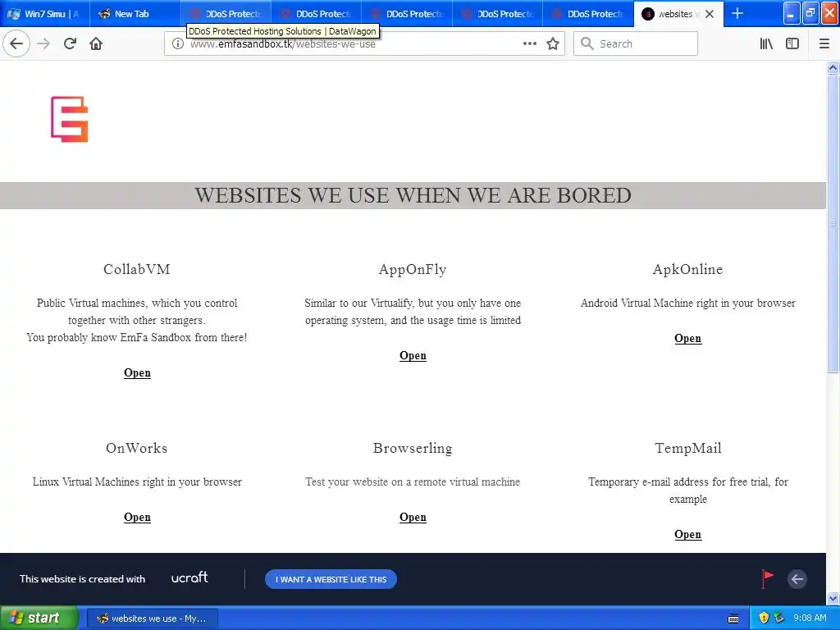Open page actions three-dot menu

point(530,43)
